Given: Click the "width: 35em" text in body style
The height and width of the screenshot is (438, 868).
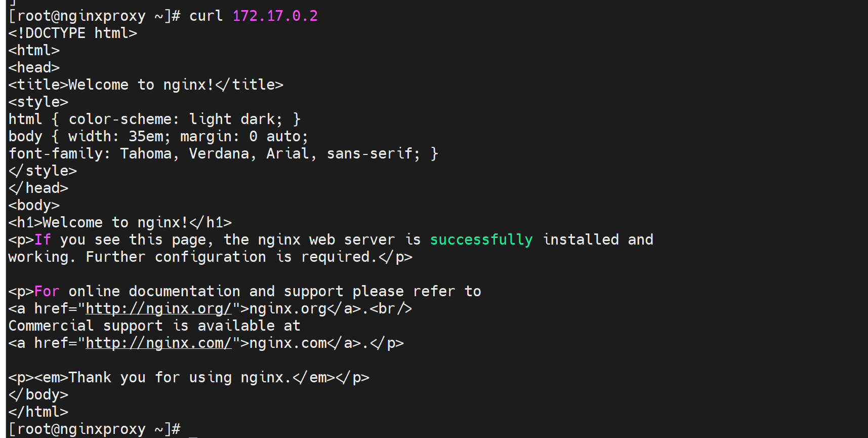Looking at the screenshot, I should click(115, 136).
